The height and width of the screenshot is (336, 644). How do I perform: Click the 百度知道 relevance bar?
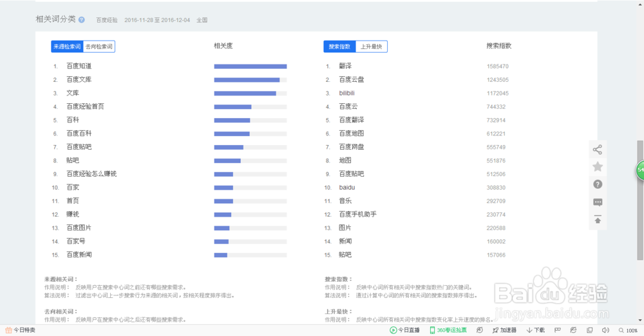pos(250,66)
